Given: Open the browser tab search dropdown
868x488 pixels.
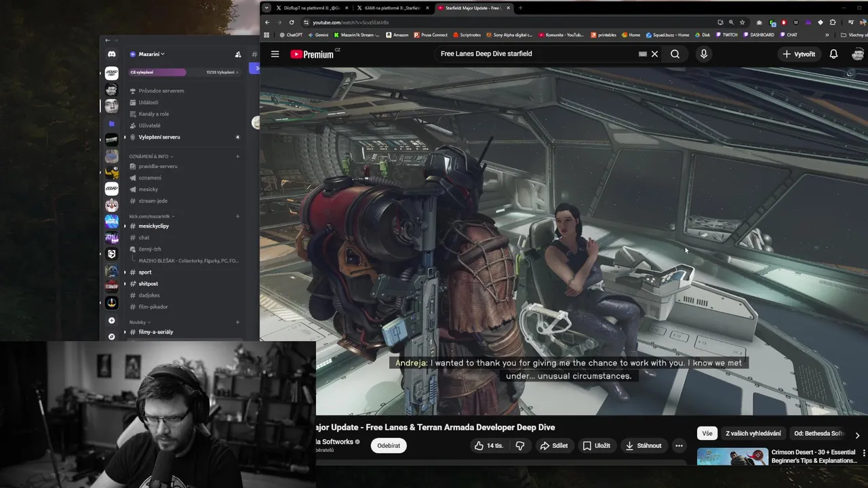Looking at the screenshot, I should 267,8.
